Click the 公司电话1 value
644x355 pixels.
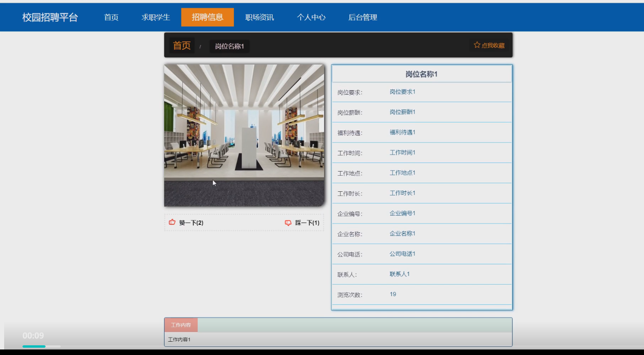pos(403,254)
